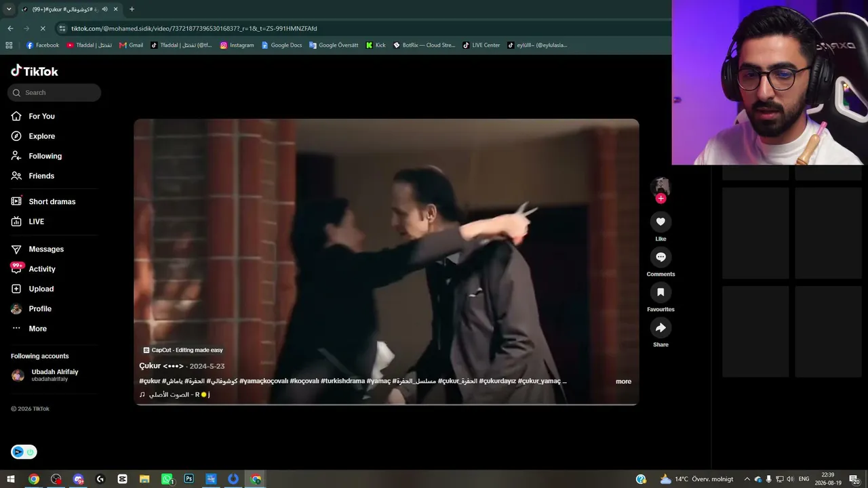
Task: Open the weather widget showing 14°C
Action: (696, 479)
